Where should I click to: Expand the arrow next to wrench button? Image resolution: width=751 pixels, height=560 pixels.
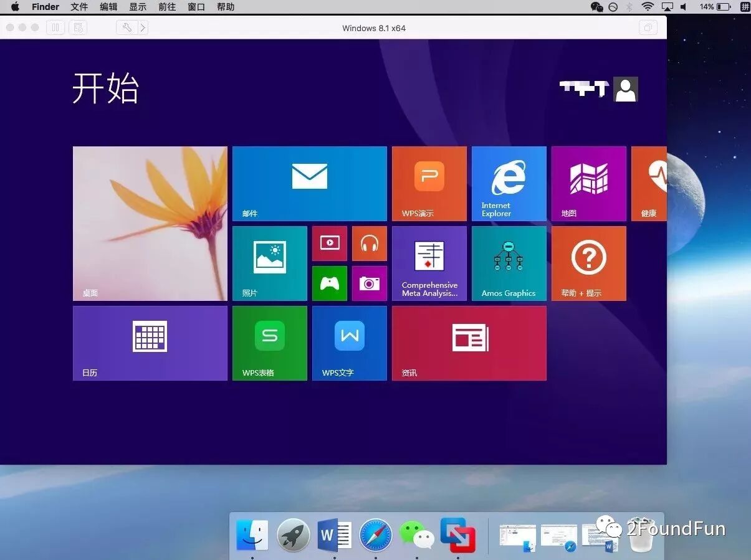pyautogui.click(x=143, y=27)
